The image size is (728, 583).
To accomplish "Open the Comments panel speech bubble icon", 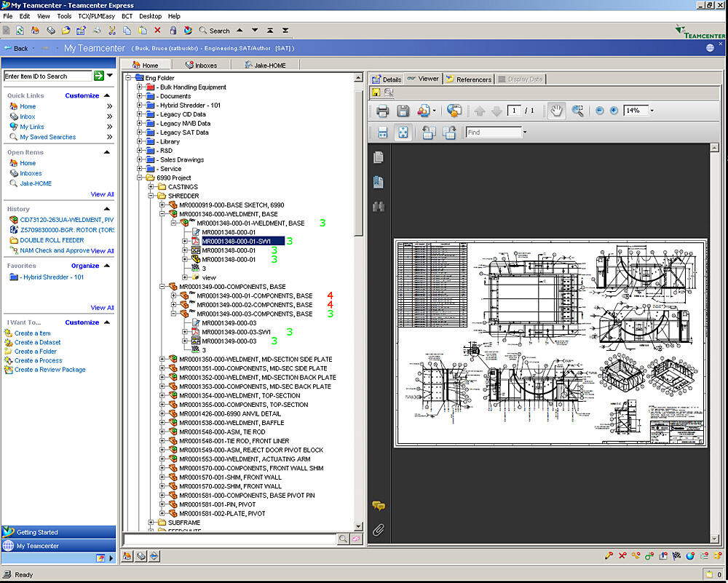I will pos(379,505).
